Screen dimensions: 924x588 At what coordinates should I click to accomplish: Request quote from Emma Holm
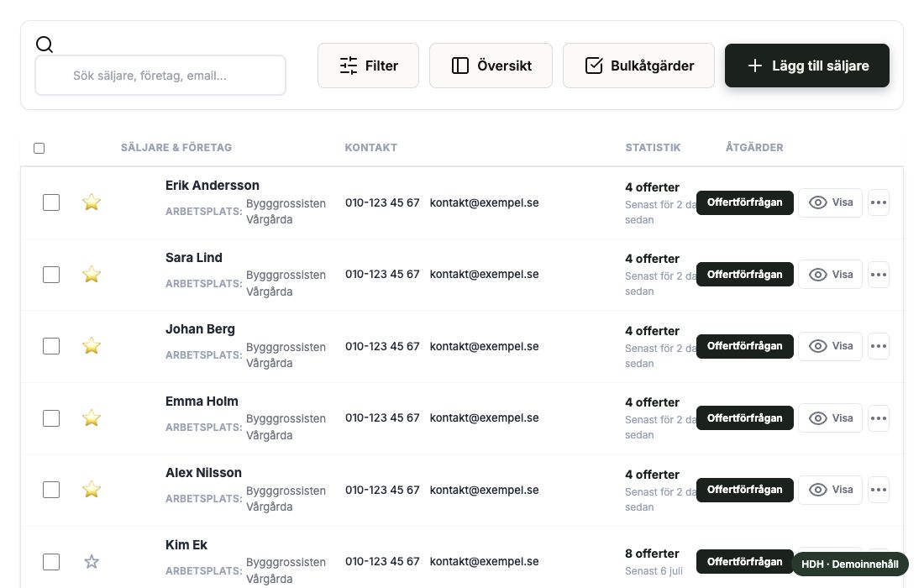pyautogui.click(x=745, y=418)
